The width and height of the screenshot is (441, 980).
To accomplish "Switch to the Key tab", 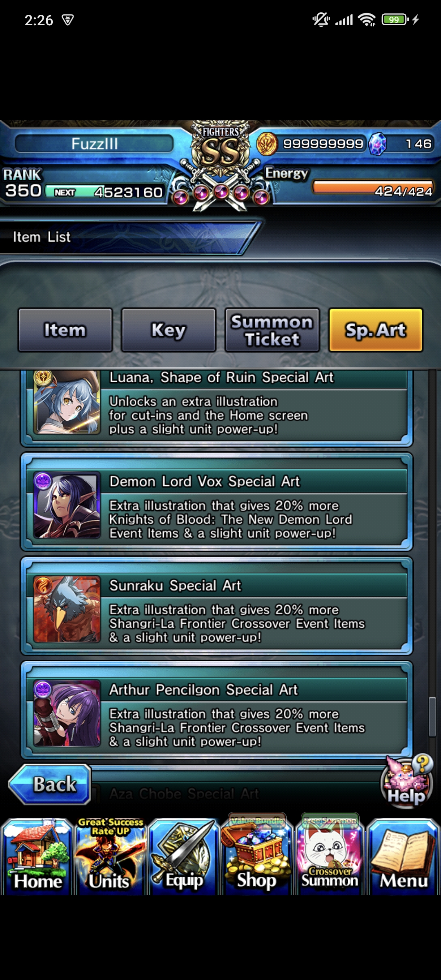I will 168,330.
